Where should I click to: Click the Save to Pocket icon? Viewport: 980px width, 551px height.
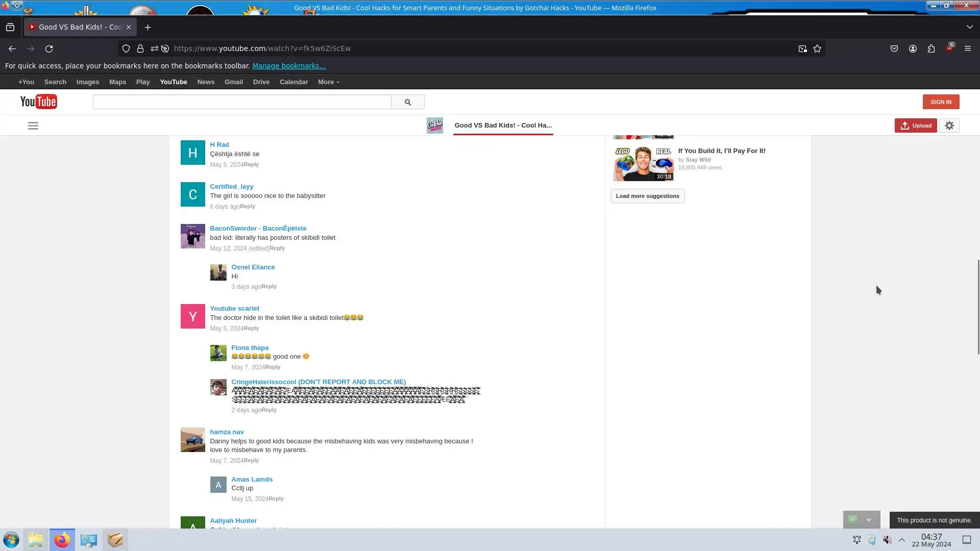pos(894,48)
